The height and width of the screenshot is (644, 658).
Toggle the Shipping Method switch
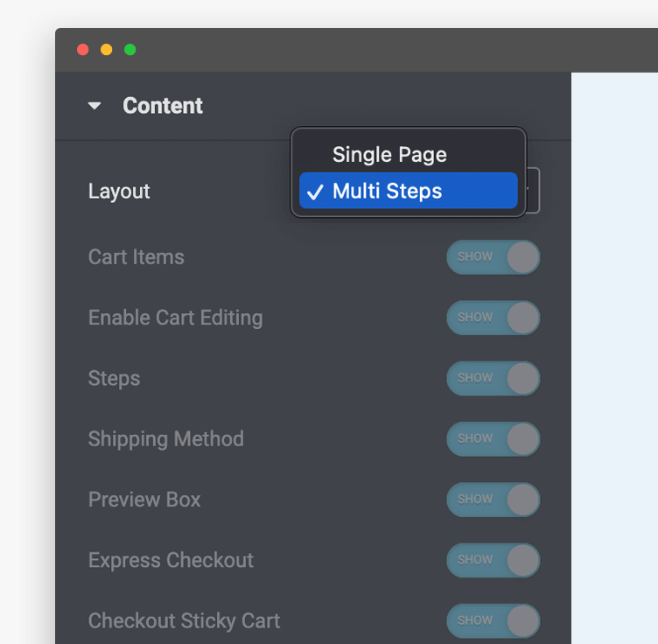(493, 439)
